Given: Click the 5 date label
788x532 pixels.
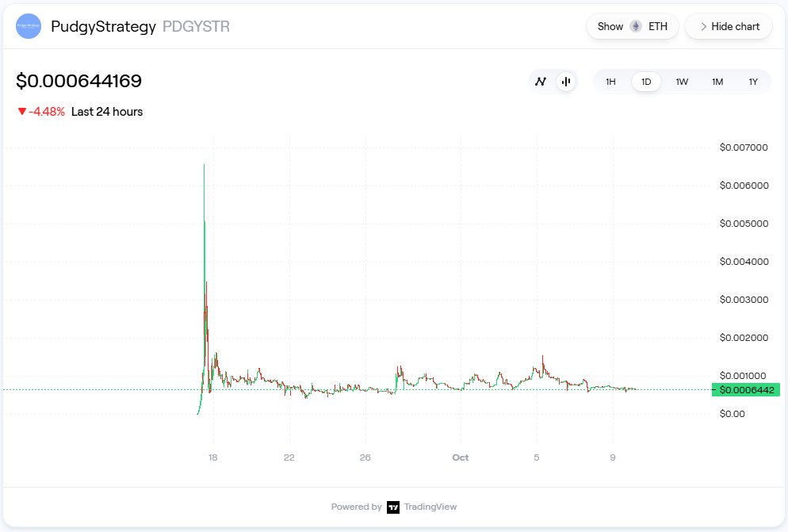Looking at the screenshot, I should tap(537, 457).
